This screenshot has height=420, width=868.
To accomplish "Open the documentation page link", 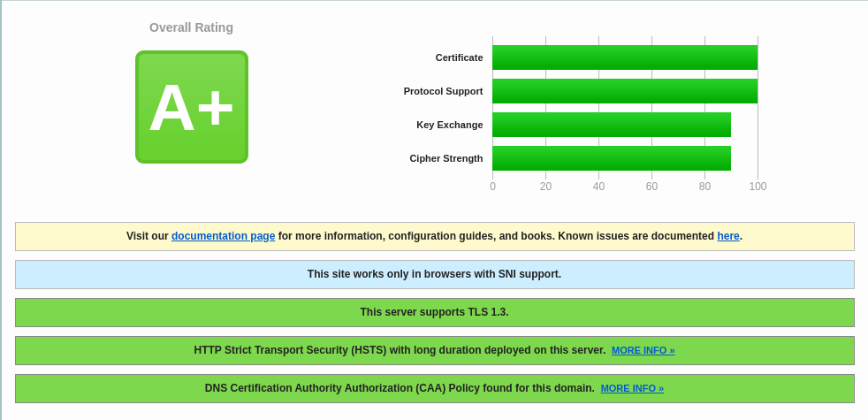I will pos(223,236).
